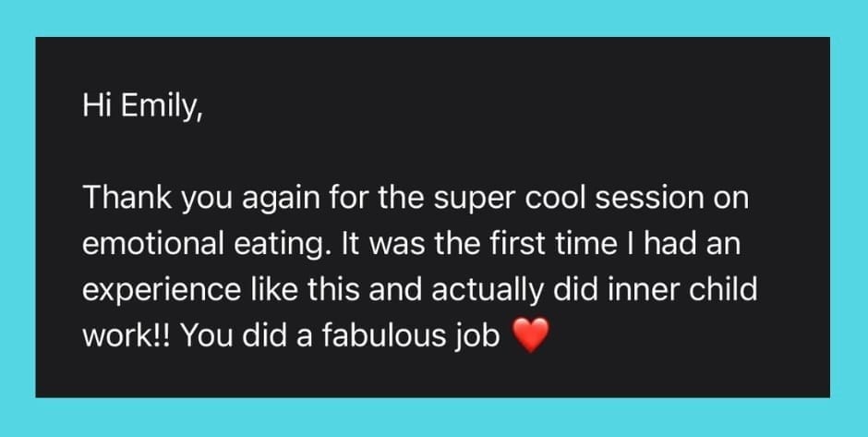This screenshot has width=868, height=437.
Task: Click the word "actually"
Action: (x=491, y=291)
